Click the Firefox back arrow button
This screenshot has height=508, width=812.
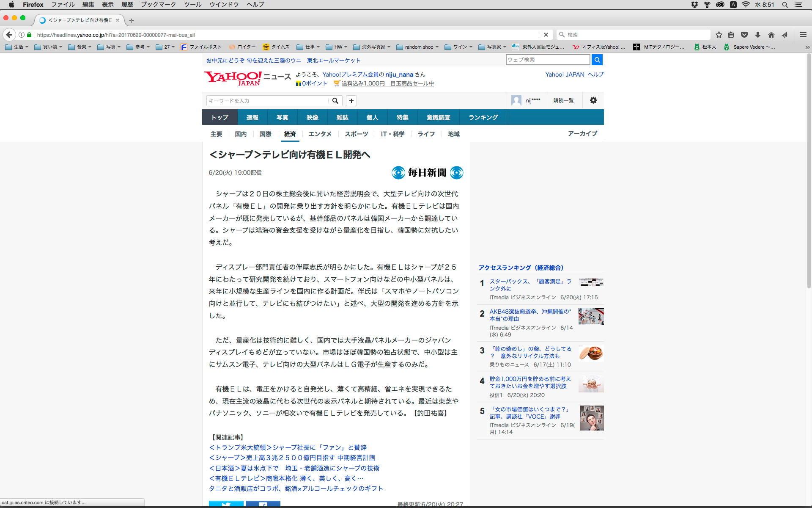tap(9, 35)
